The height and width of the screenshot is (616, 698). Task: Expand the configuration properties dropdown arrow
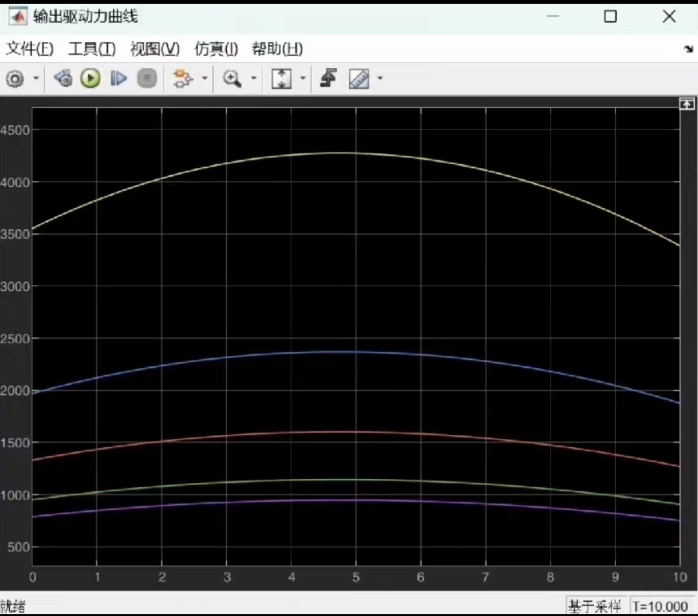[36, 78]
